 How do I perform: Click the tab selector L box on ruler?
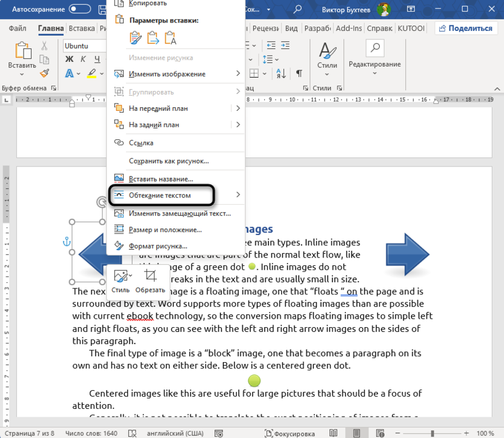[x=7, y=100]
